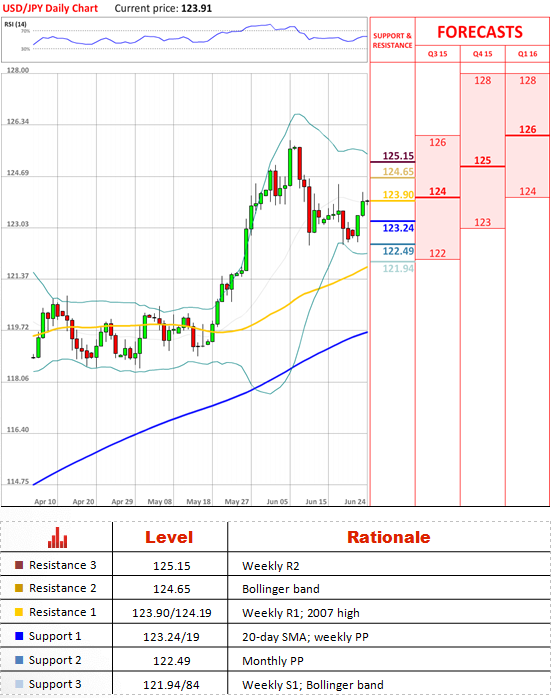Image resolution: width=554 pixels, height=698 pixels.
Task: Click the USD/JPY Daily Chart title
Action: coord(50,8)
